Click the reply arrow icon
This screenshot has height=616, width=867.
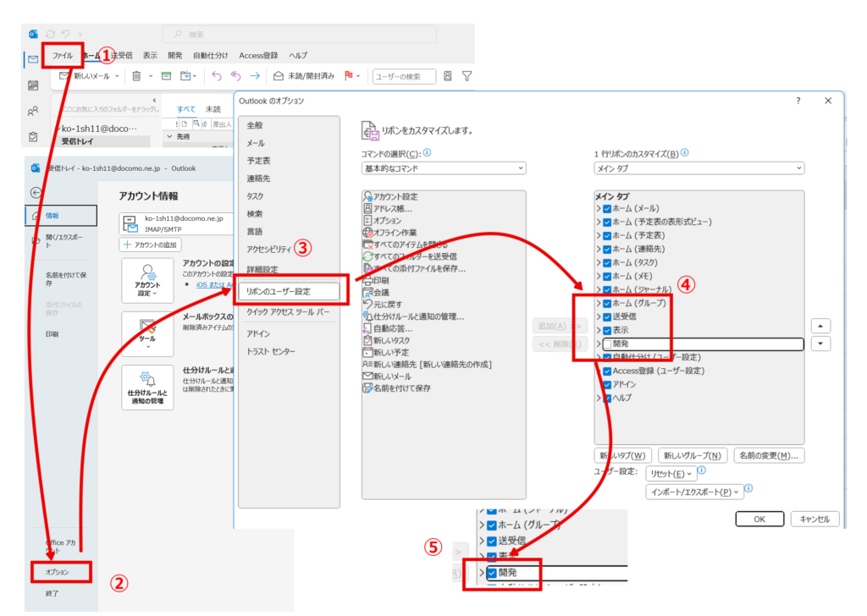pos(216,76)
